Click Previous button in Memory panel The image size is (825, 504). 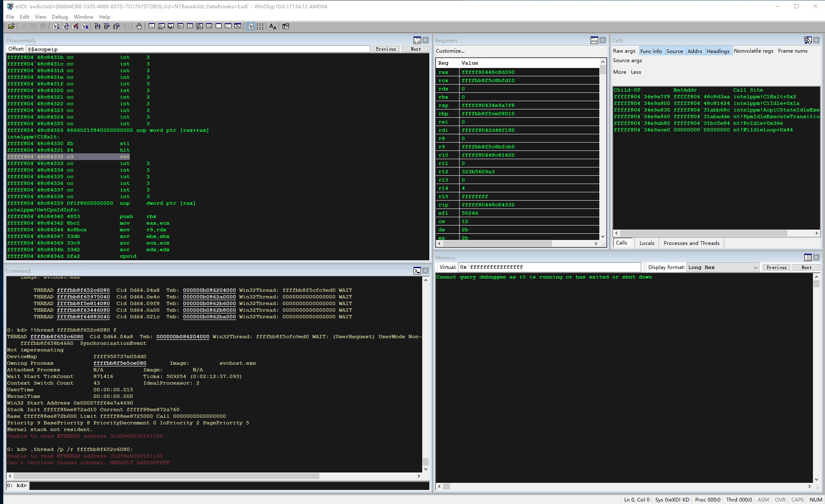tap(776, 267)
